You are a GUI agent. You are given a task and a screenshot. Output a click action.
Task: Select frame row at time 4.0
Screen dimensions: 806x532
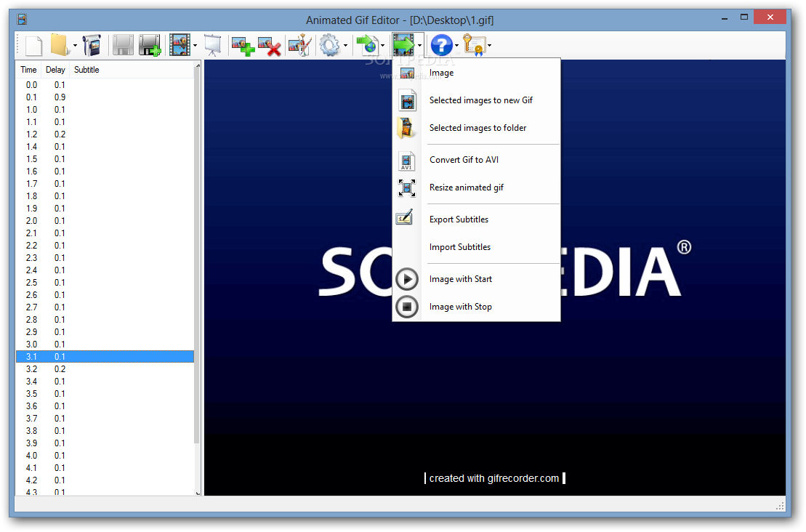click(105, 455)
